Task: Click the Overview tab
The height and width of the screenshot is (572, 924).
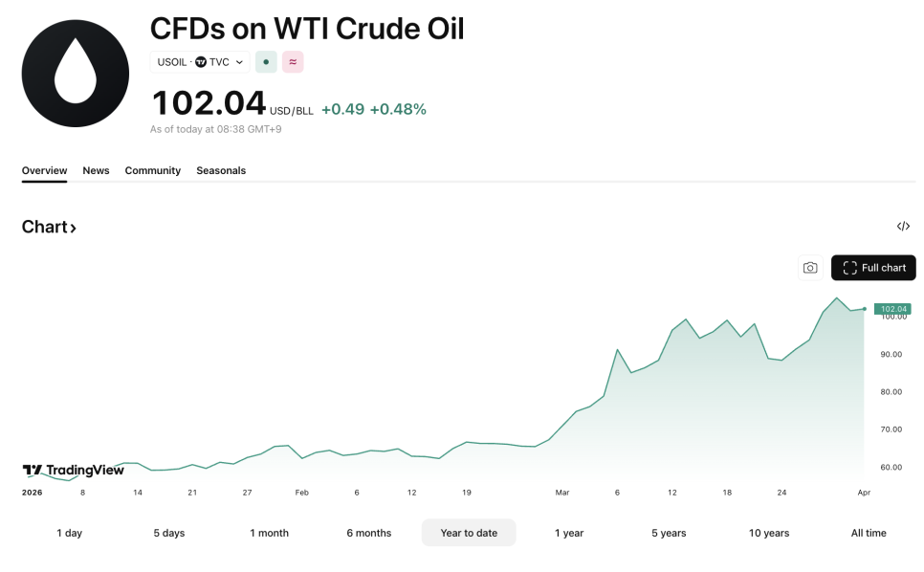Action: pyautogui.click(x=44, y=170)
